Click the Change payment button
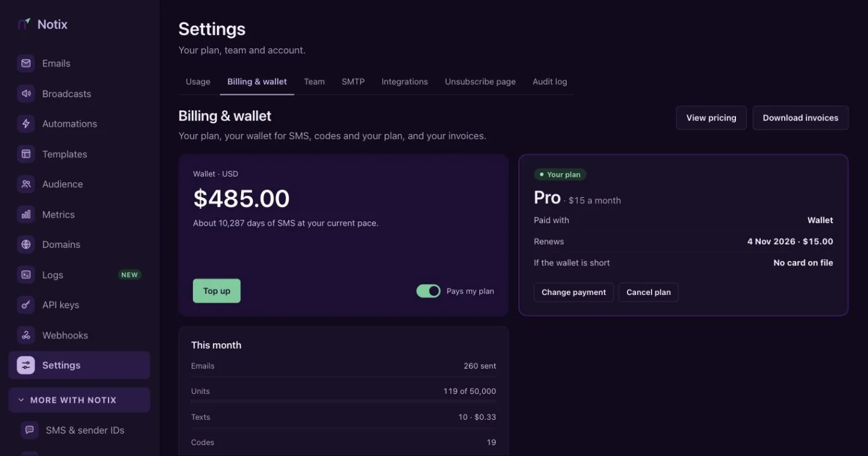Image resolution: width=868 pixels, height=456 pixels. click(574, 292)
